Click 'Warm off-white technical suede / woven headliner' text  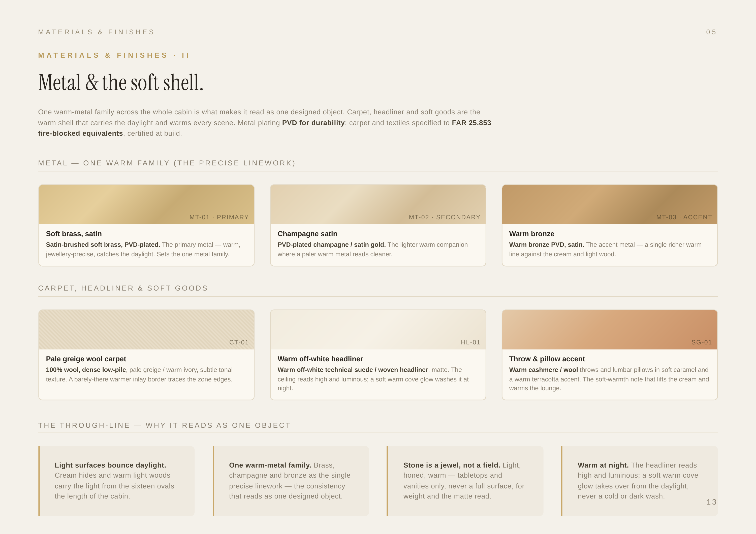353,370
